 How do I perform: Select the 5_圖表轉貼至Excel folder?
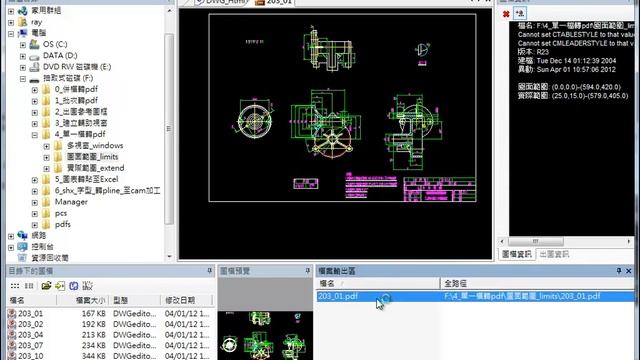click(86, 179)
